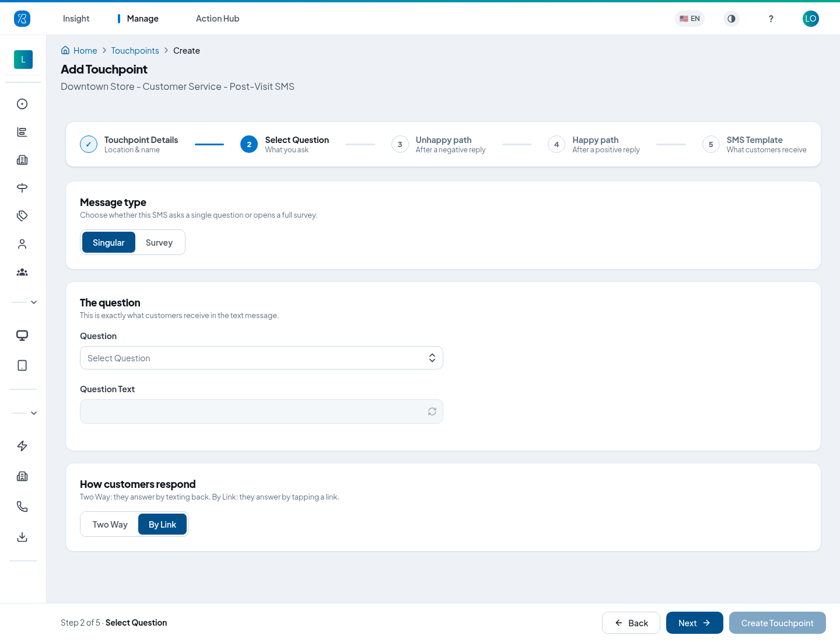840x642 pixels.
Task: Open the bar chart icon in sidebar
Action: [x=22, y=132]
